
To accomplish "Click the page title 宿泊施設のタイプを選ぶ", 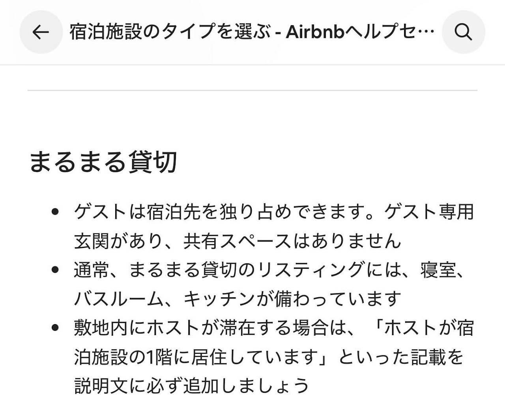I will [170, 32].
